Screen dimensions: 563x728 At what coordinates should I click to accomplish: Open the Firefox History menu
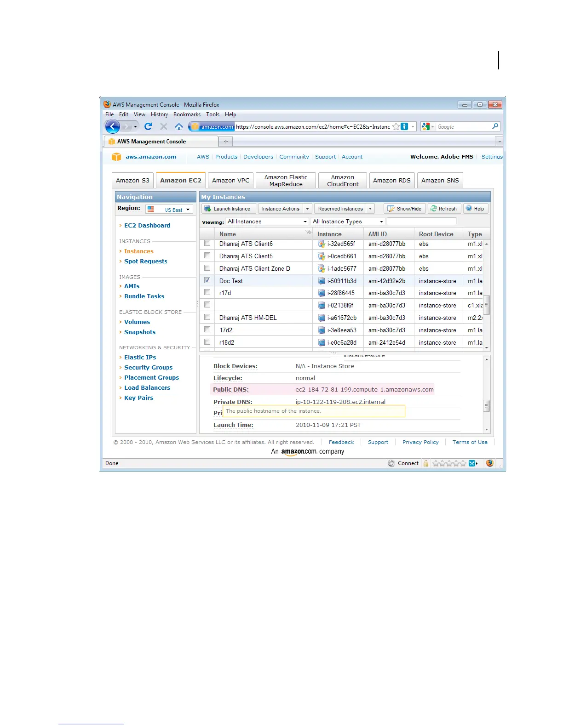click(x=159, y=114)
